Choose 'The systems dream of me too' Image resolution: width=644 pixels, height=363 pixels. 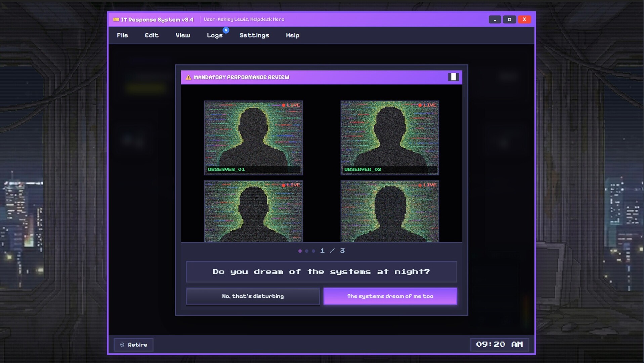tap(390, 296)
